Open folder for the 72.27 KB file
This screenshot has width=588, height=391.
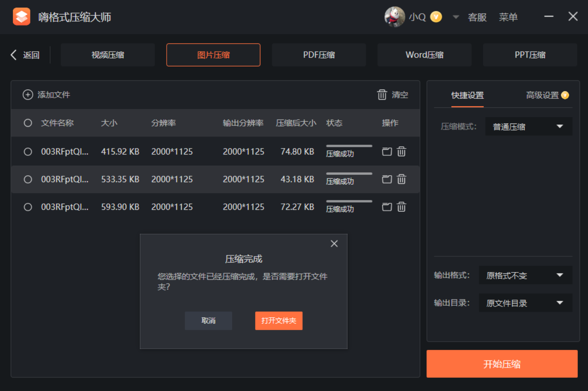tap(387, 207)
